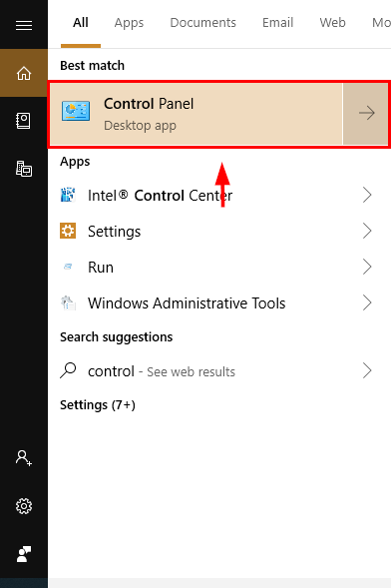Switch to the Web tab

pos(332,23)
